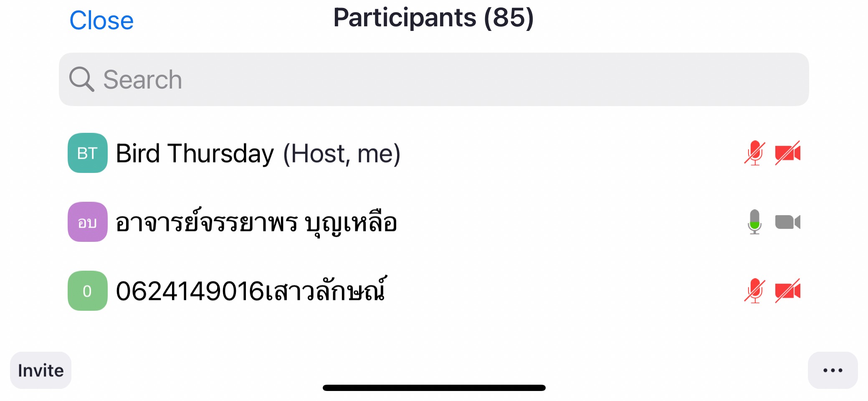The image size is (868, 401).
Task: Tap the (Host, me) label text
Action: point(342,154)
